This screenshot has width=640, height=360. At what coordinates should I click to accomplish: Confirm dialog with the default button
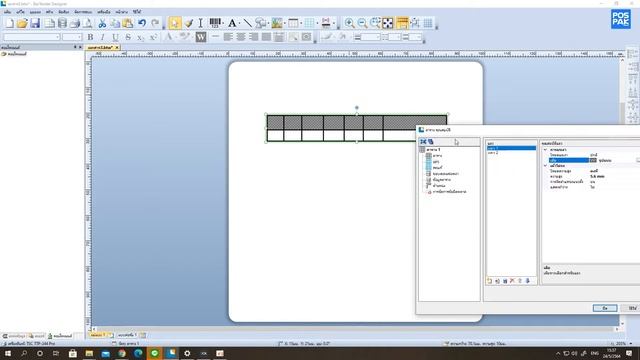[x=604, y=308]
